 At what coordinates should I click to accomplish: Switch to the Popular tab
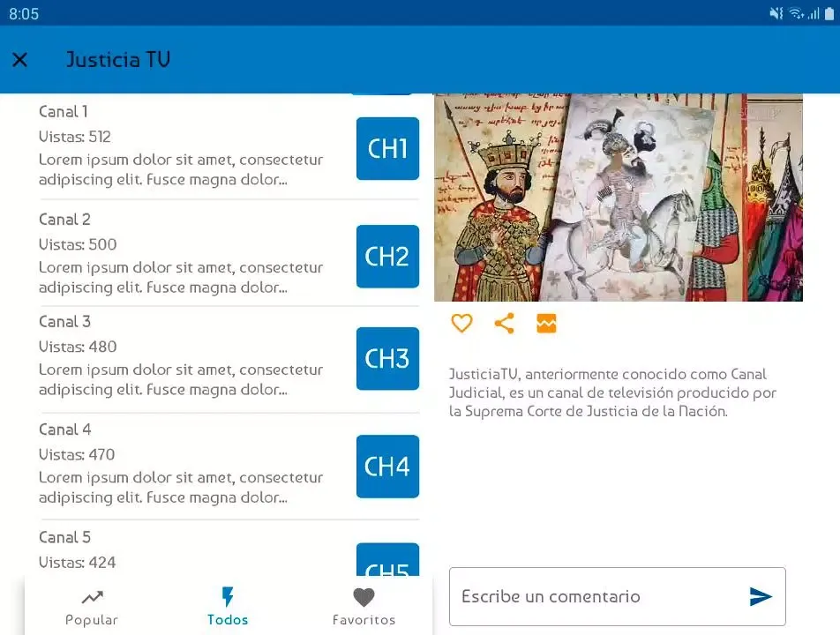click(92, 607)
